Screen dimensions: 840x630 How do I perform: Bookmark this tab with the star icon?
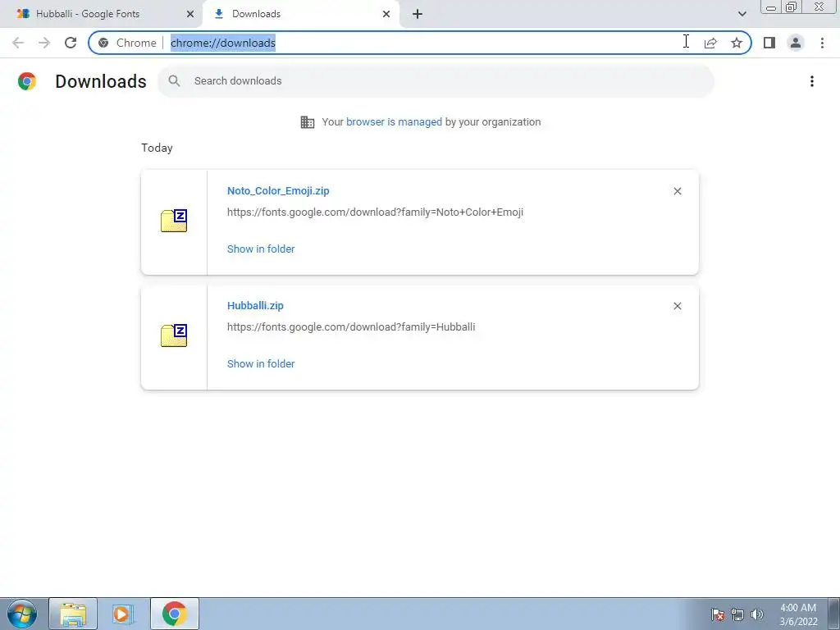(737, 43)
